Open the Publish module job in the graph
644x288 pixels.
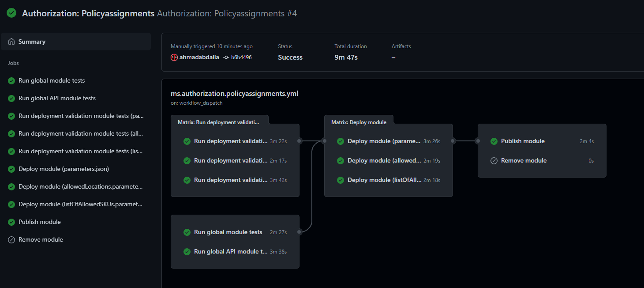pyautogui.click(x=523, y=141)
